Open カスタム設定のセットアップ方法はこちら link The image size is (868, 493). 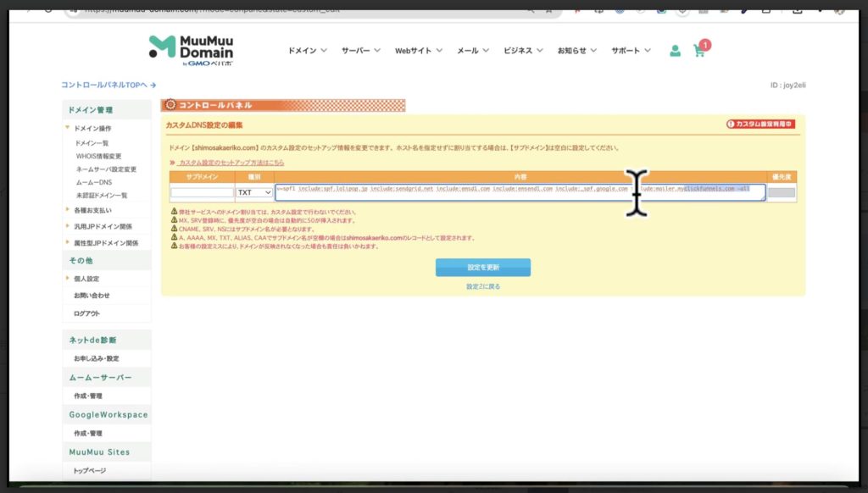[231, 162]
